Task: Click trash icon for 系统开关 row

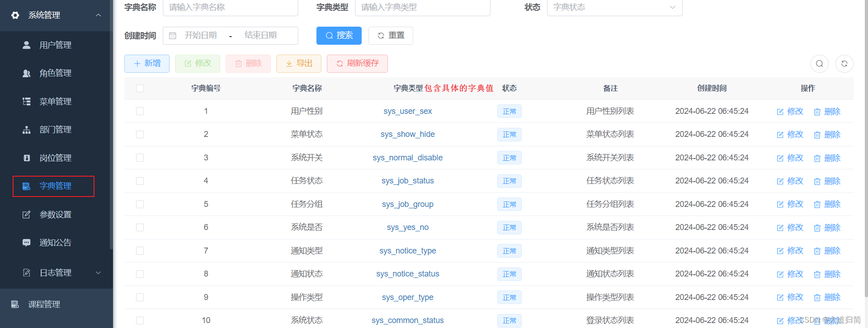Action: (817, 158)
